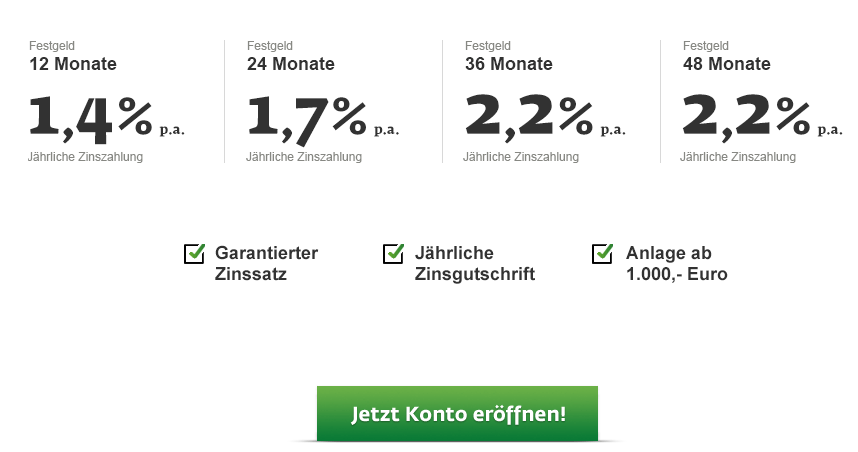Click the 1,4% p.a. interest rate
The width and height of the screenshot is (858, 452).
pos(106,115)
